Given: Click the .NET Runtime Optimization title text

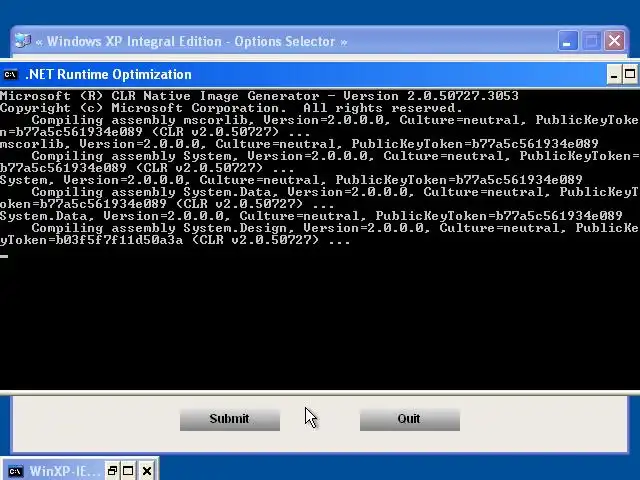Looking at the screenshot, I should [108, 75].
